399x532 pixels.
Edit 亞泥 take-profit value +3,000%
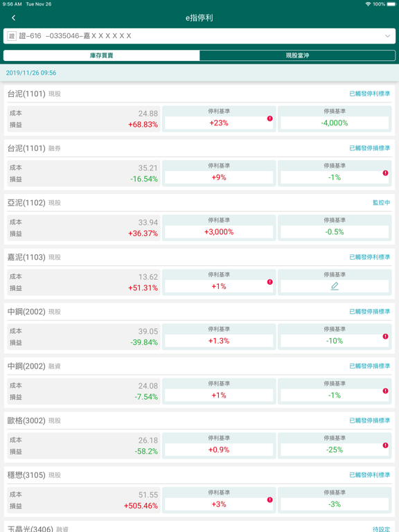tap(219, 232)
